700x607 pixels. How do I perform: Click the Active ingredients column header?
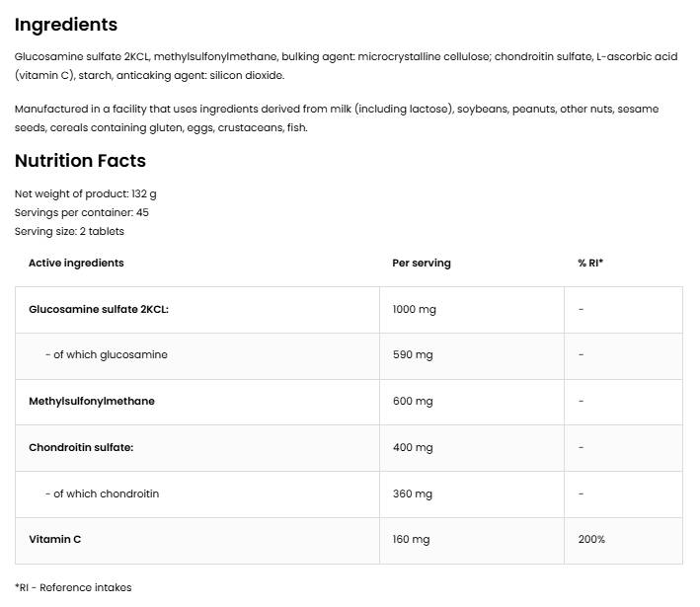[x=76, y=263]
